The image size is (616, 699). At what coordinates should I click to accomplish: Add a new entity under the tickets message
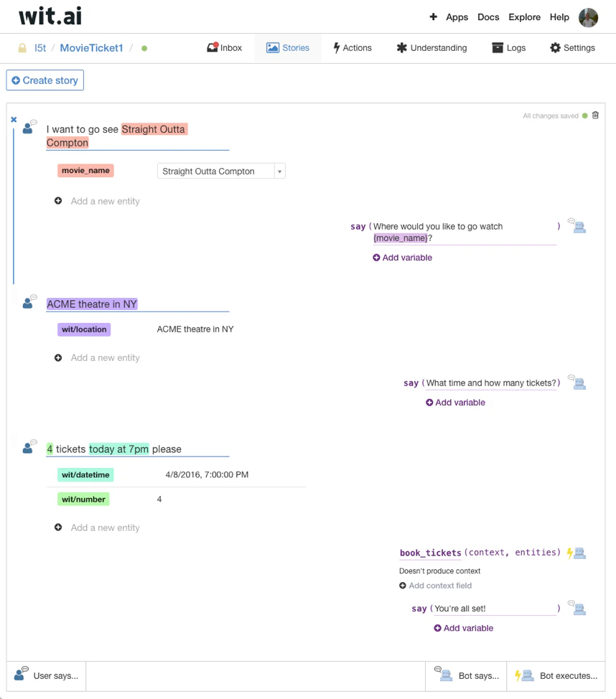click(97, 527)
